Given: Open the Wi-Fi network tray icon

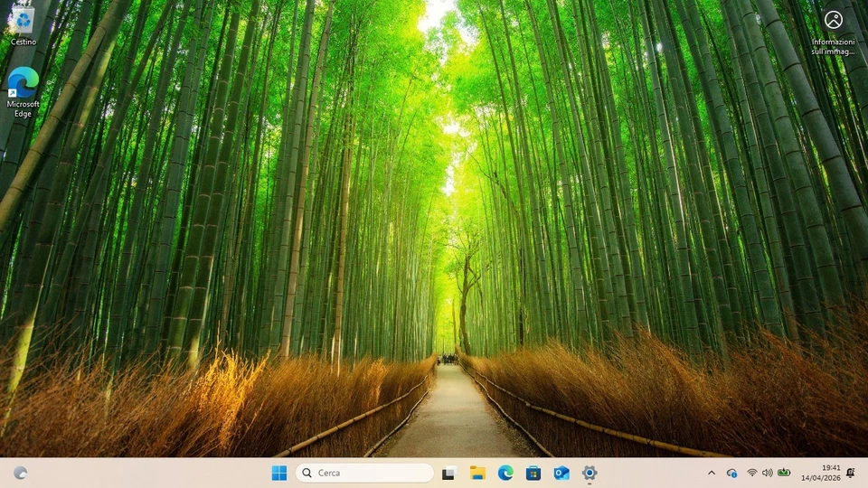Looking at the screenshot, I should [x=751, y=473].
